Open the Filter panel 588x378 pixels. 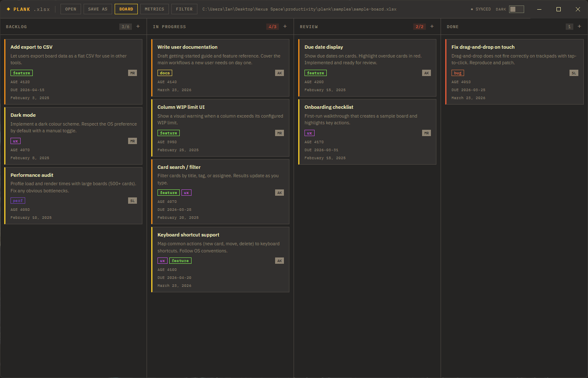[x=184, y=9]
